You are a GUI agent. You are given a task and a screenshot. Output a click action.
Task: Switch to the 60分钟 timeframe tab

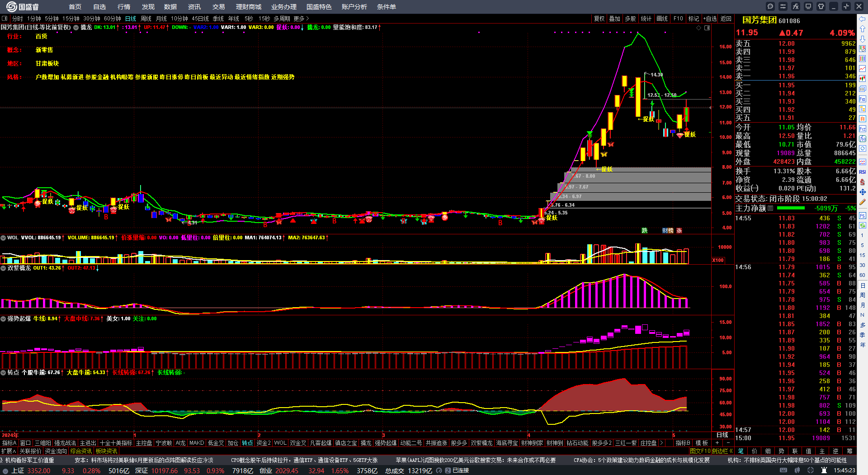pos(113,19)
